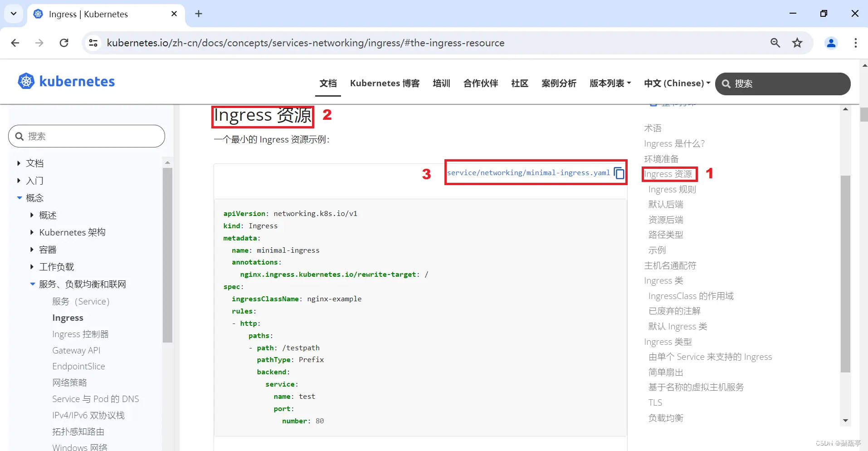The width and height of the screenshot is (868, 451).
Task: Open 中文 (Chinese) language dropdown
Action: [x=677, y=83]
